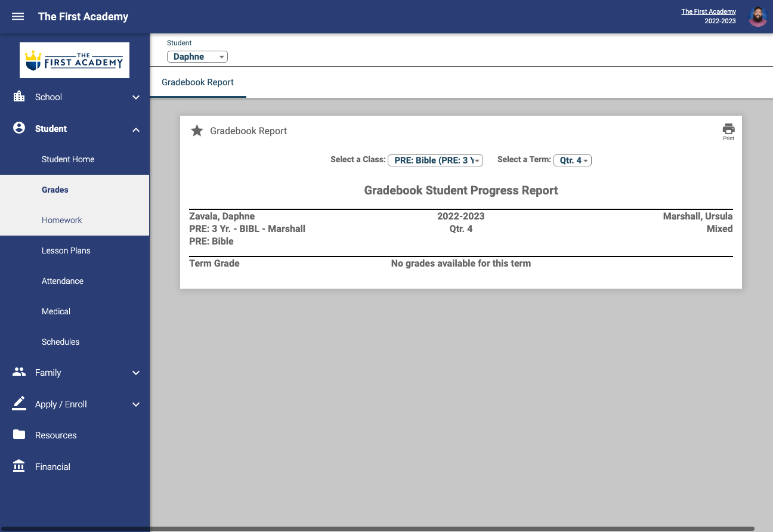Click the horizontal scrollbar at the bottom
Screen dimensions: 773x532
(x=377, y=528)
